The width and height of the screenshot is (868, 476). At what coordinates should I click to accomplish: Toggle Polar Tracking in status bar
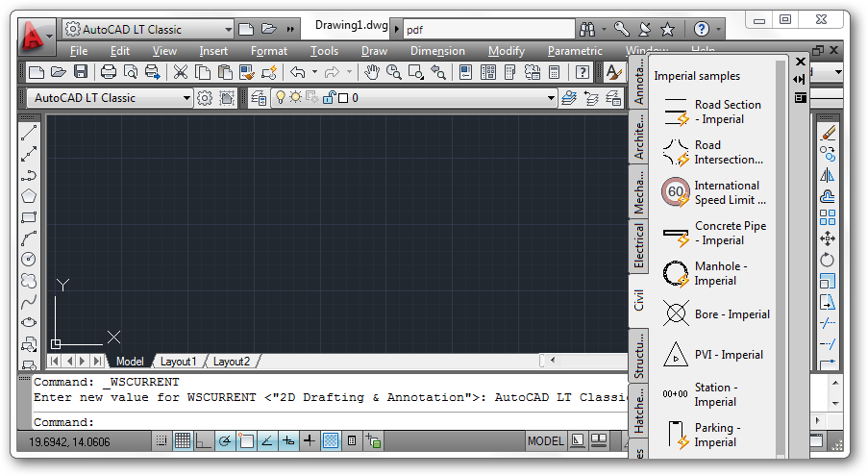coord(224,440)
